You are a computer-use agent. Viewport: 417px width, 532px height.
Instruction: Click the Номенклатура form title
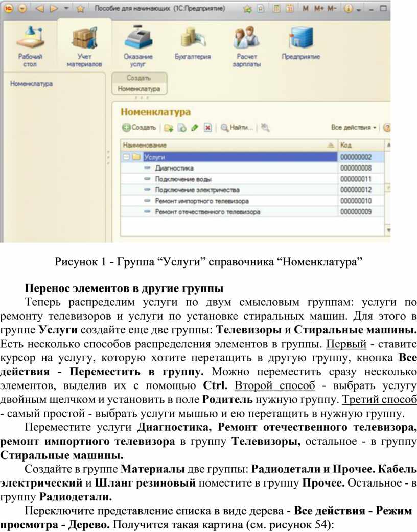coord(155,112)
